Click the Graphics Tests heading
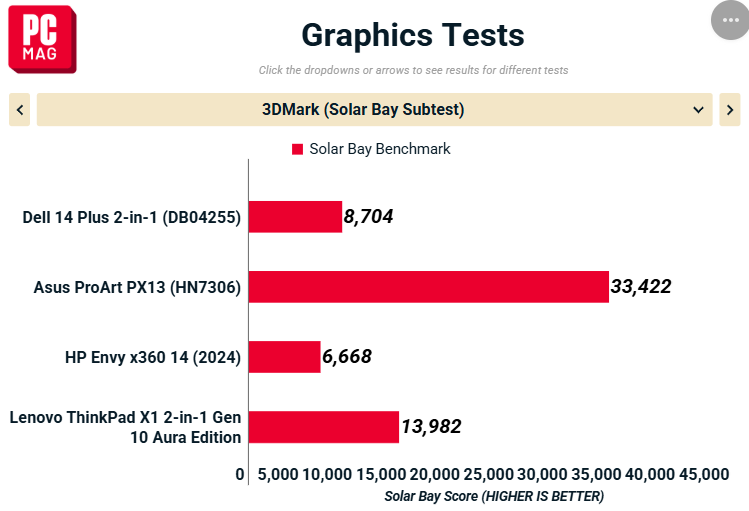749x511 pixels. point(413,35)
